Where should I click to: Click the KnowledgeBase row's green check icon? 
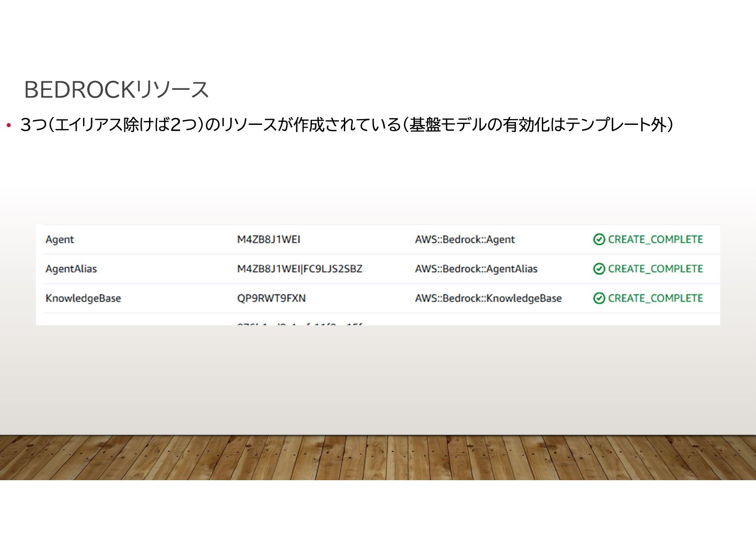click(599, 298)
